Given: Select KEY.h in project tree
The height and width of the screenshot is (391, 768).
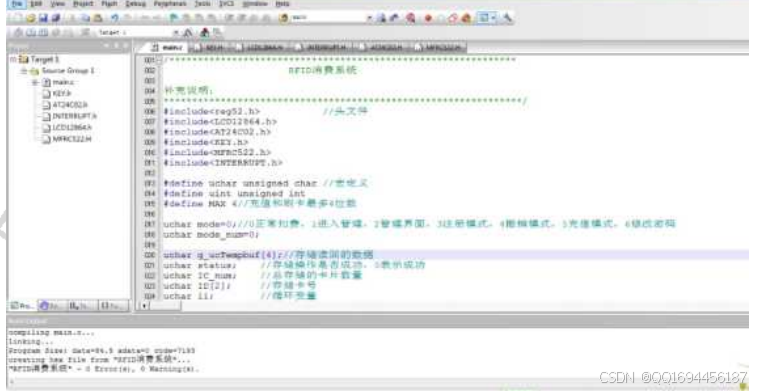Looking at the screenshot, I should pos(61,94).
